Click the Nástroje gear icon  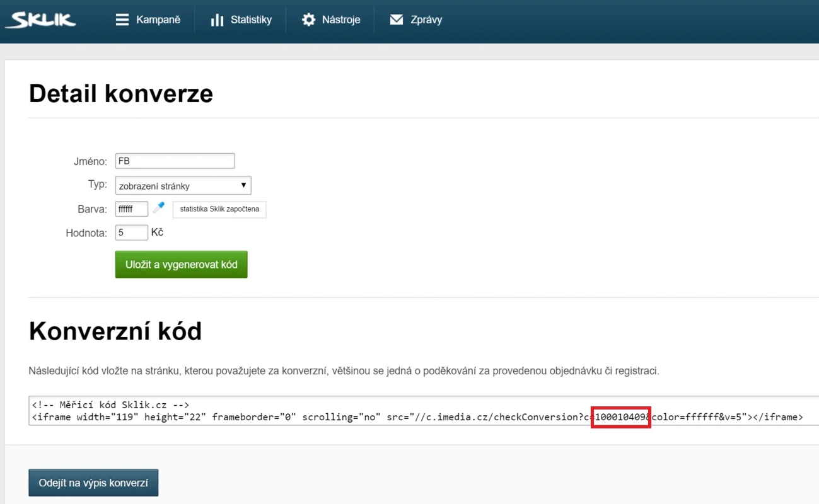(x=308, y=20)
